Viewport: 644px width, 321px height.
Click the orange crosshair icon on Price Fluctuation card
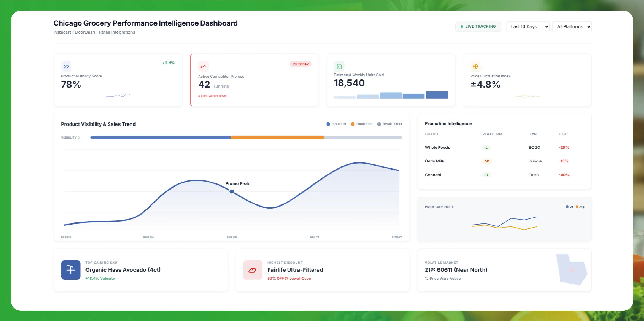click(x=475, y=66)
